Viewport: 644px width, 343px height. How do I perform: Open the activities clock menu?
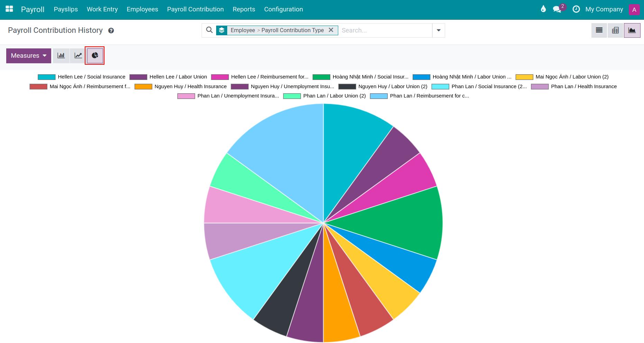coord(576,9)
